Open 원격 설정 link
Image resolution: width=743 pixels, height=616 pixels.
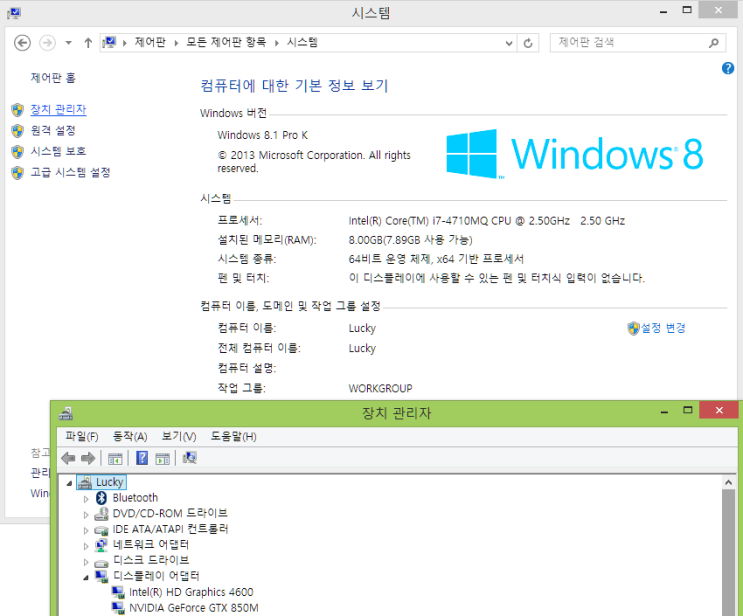click(53, 130)
